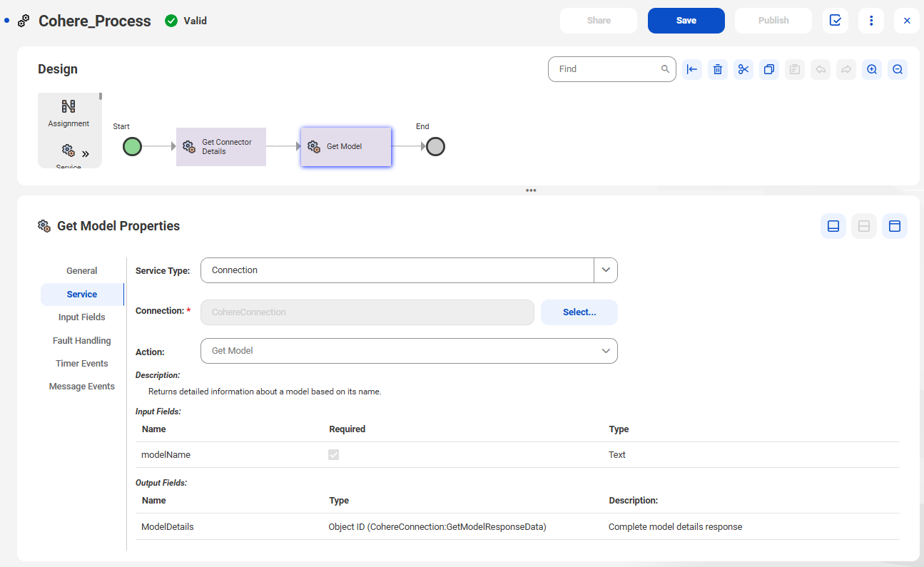Click 'Complete model details response' description

[x=675, y=527]
